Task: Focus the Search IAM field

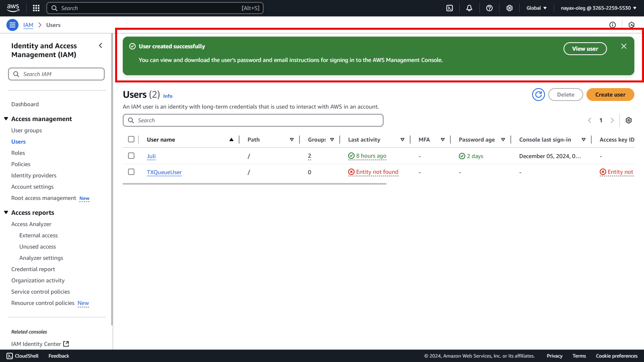Action: 56,74
